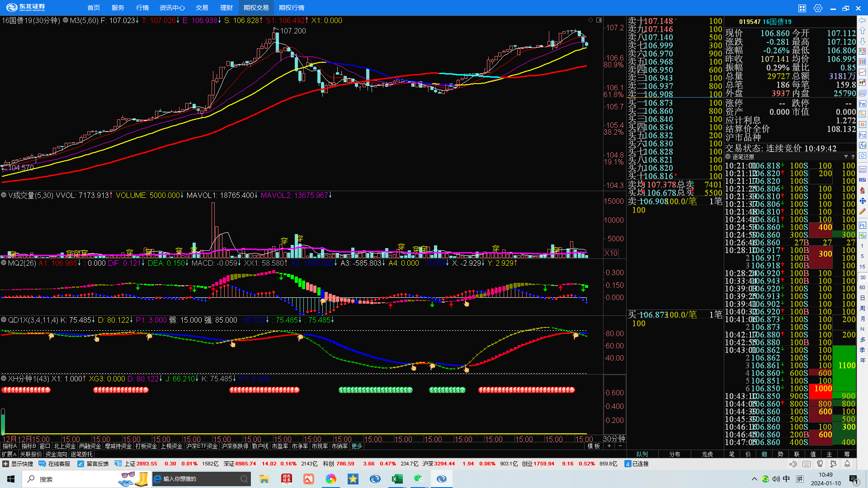Switch to the 北上资金 indicator tab
The image size is (868, 488).
[65, 446]
